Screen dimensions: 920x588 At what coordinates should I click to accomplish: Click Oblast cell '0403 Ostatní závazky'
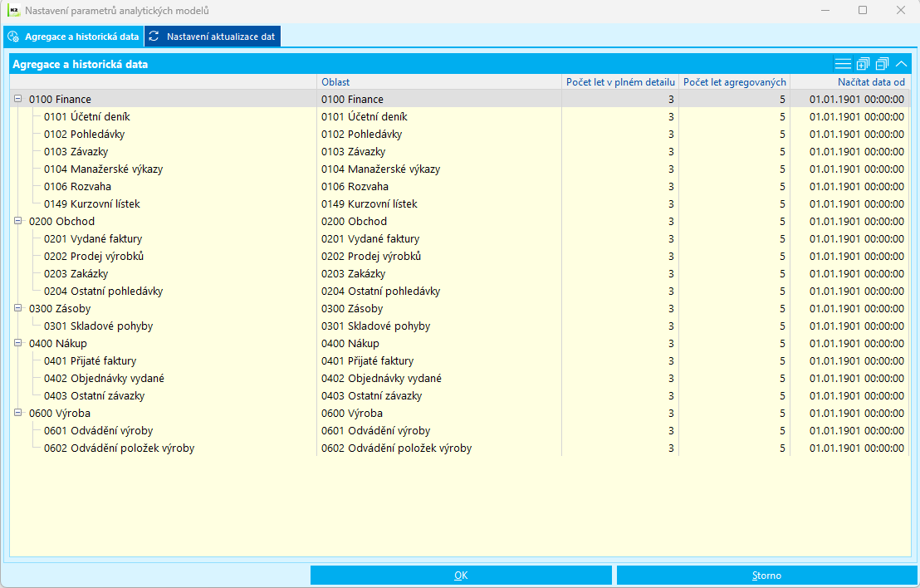coord(439,396)
